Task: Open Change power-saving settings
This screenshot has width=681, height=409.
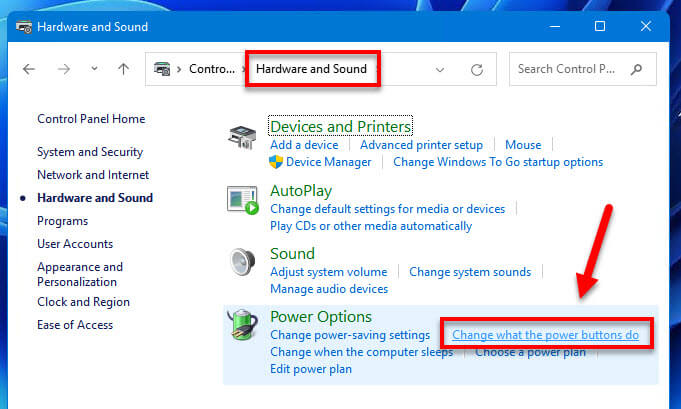Action: (x=350, y=335)
